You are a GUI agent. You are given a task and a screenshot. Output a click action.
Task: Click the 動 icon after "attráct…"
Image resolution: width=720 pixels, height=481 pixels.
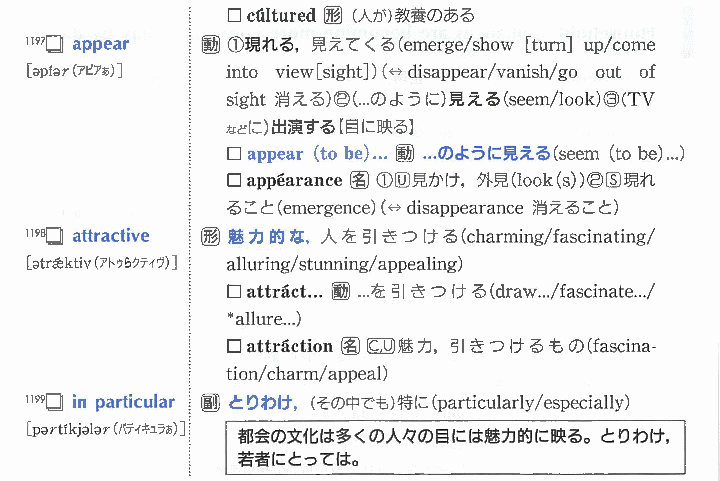point(341,292)
